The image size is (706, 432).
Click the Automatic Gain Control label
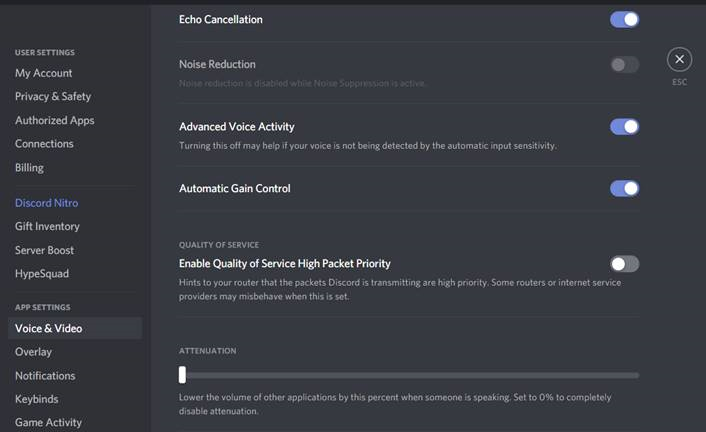point(235,188)
